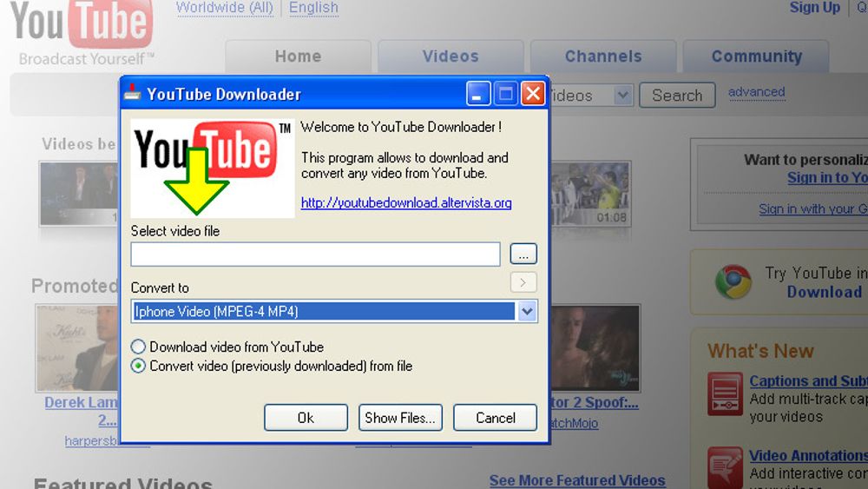Open the 'See More Featured Videos' link
868x489 pixels.
577,480
